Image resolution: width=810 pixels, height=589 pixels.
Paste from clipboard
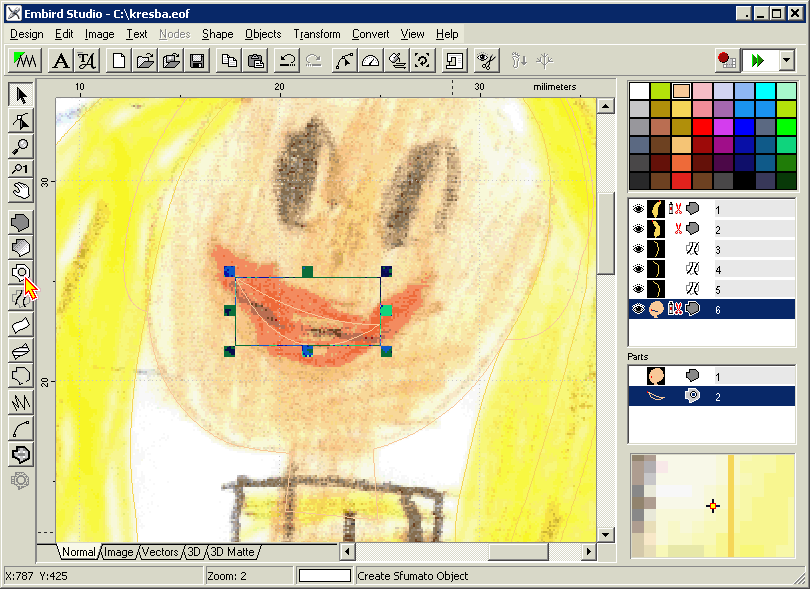pyautogui.click(x=255, y=61)
